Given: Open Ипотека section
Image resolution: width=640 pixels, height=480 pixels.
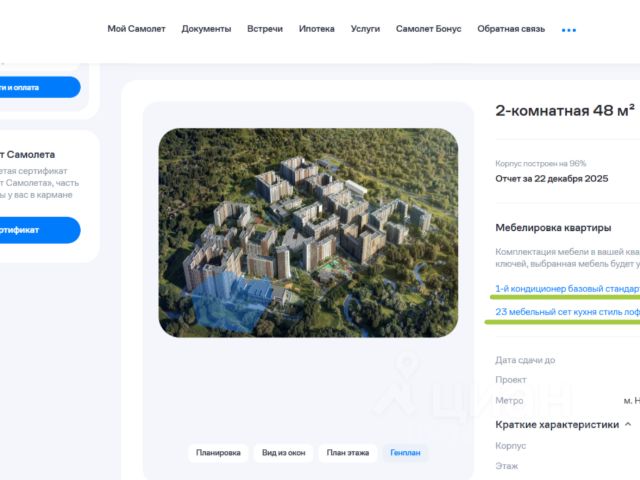Looking at the screenshot, I should point(317,29).
